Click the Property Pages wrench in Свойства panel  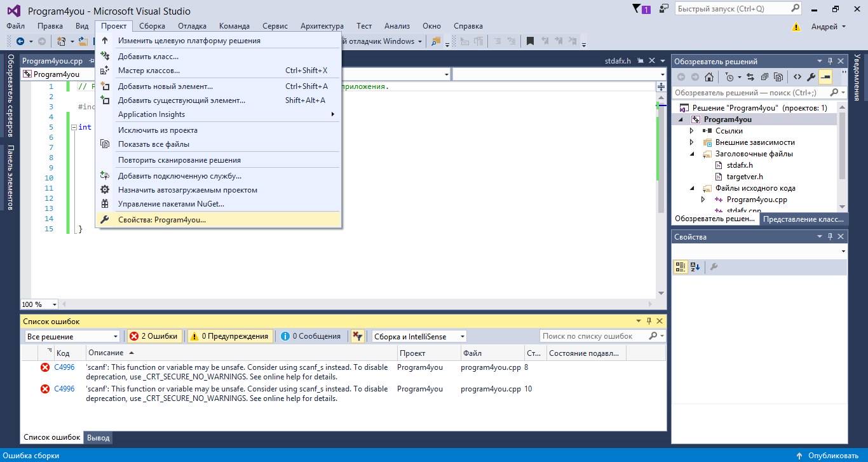pyautogui.click(x=714, y=267)
